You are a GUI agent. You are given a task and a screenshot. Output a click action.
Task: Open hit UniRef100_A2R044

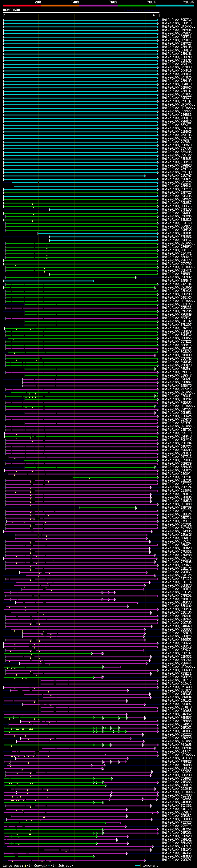click(x=177, y=663)
